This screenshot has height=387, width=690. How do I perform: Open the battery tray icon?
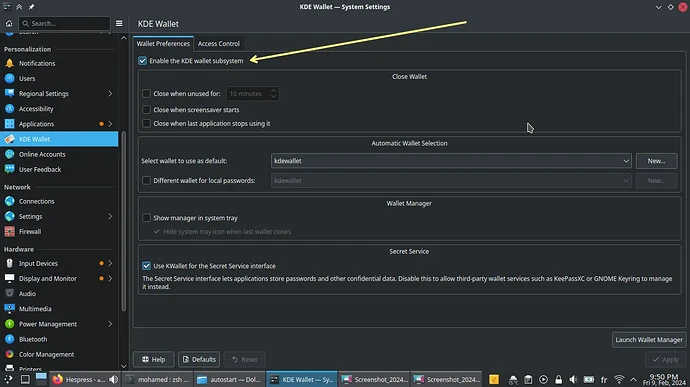[x=588, y=380]
